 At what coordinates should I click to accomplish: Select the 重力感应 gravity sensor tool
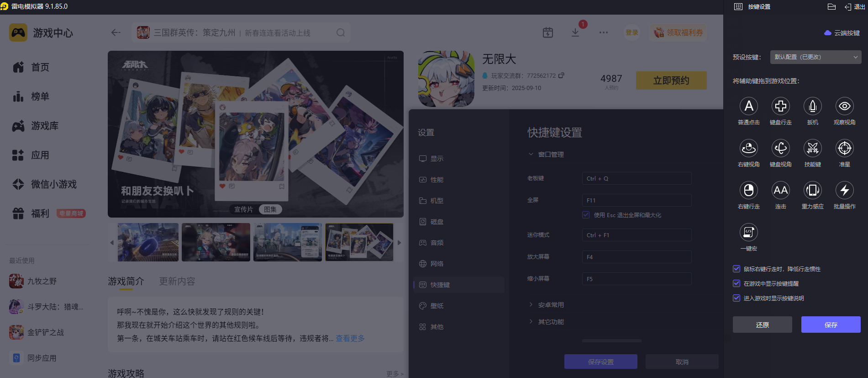click(813, 190)
